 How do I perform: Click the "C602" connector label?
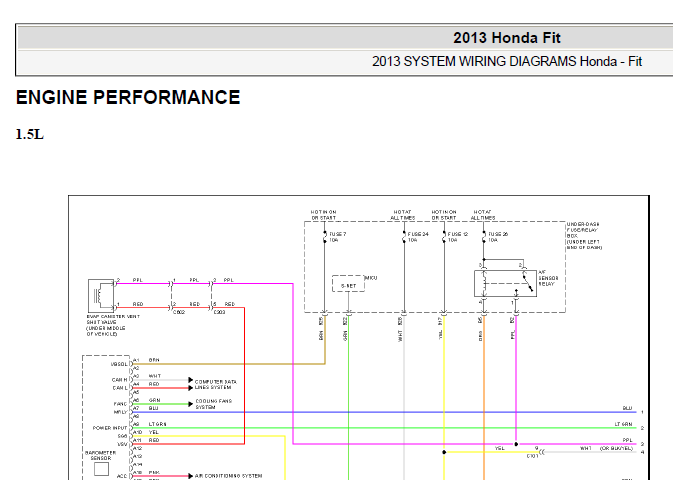pos(179,312)
